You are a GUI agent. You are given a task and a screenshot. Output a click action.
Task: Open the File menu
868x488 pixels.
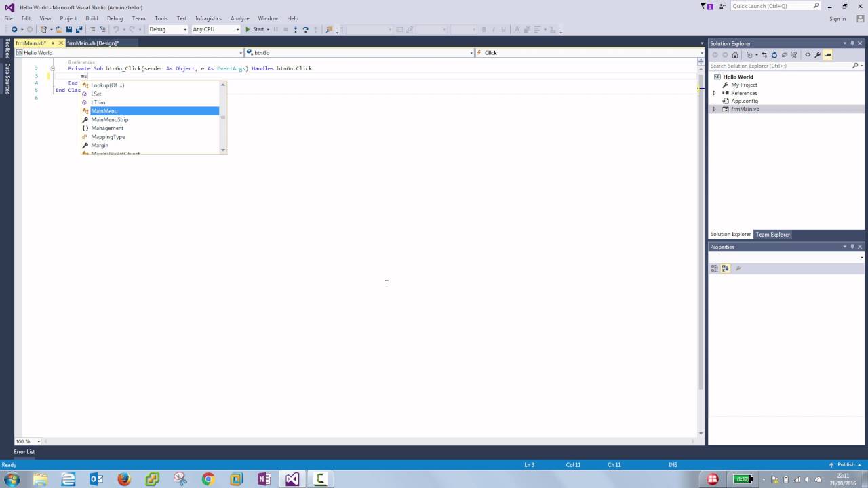tap(9, 18)
